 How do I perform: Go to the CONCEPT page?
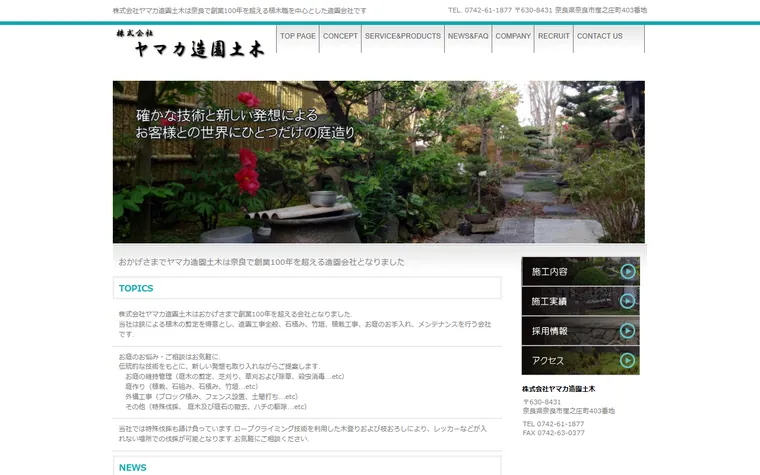click(x=340, y=38)
